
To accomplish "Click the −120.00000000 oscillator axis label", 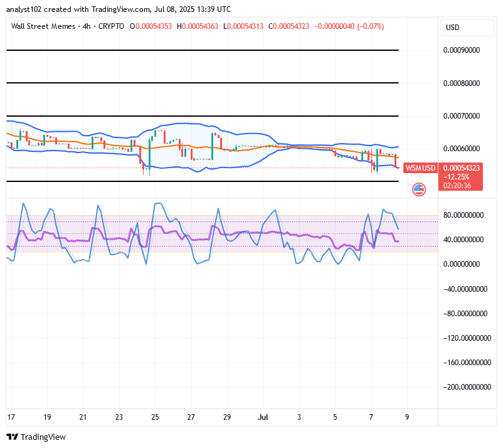I will tap(467, 338).
